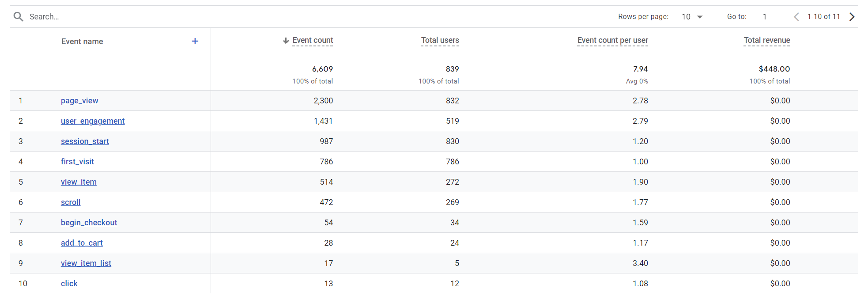Open the view_item event link
The height and width of the screenshot is (296, 868).
pos(79,182)
